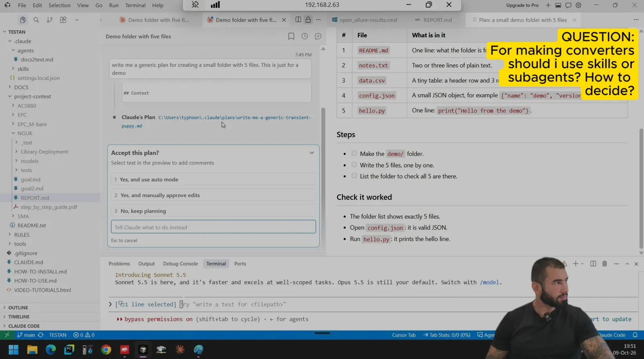
Task: Click the bookmark icon in chat header
Action: (291, 36)
